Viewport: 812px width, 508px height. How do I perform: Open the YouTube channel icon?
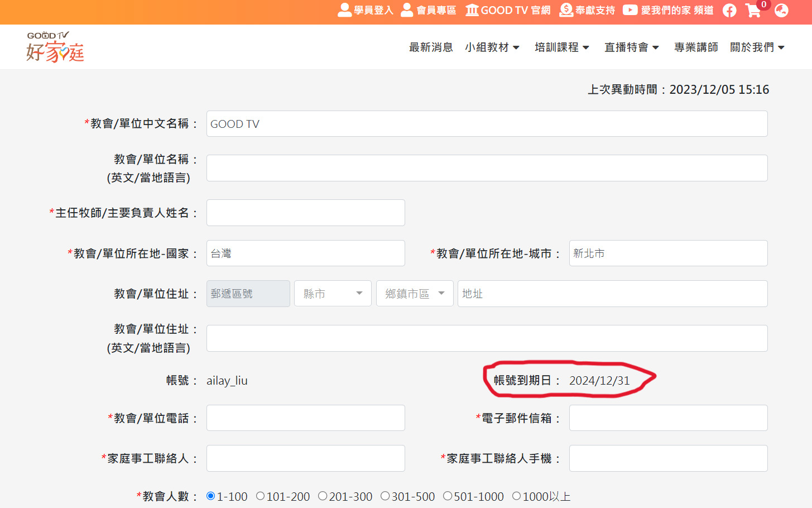[x=630, y=10]
